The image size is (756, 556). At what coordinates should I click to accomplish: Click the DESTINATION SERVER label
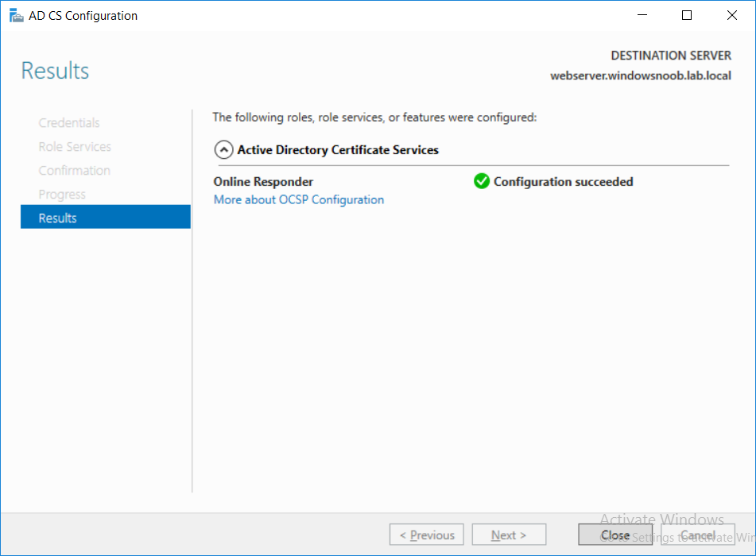point(671,56)
